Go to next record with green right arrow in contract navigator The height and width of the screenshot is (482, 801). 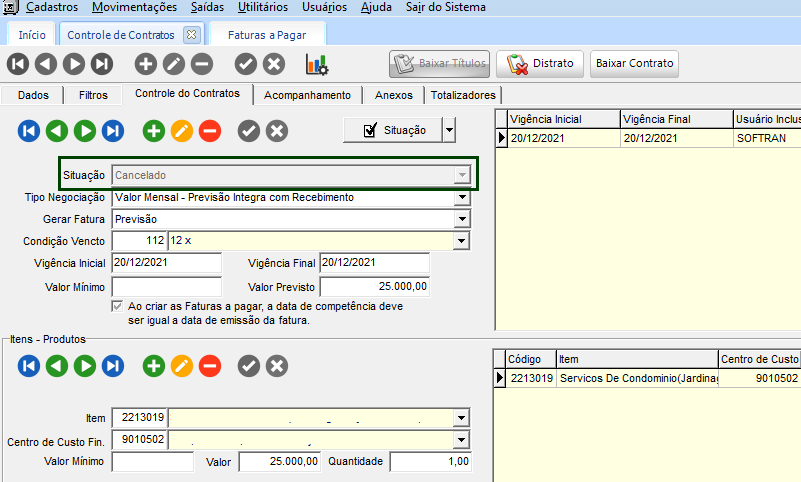coord(85,131)
